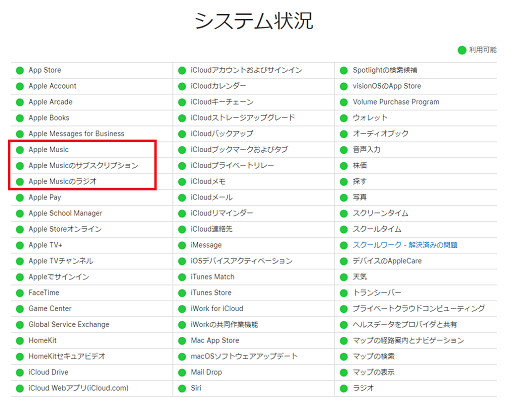
Task: Click the マップの表示 entry
Action: (x=373, y=372)
